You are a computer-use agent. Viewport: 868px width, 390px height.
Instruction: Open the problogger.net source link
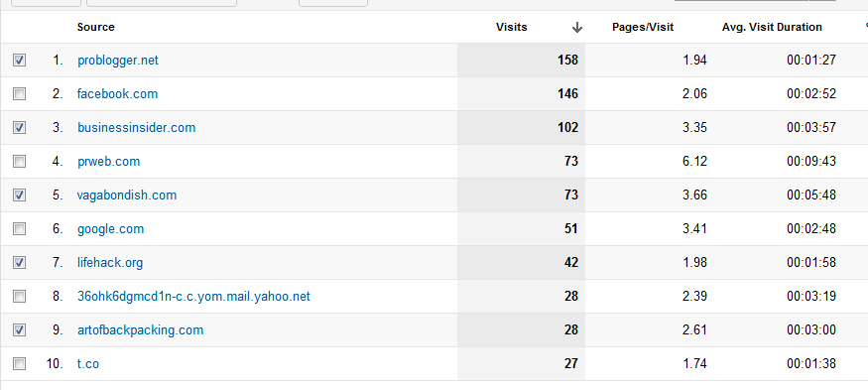pos(118,61)
